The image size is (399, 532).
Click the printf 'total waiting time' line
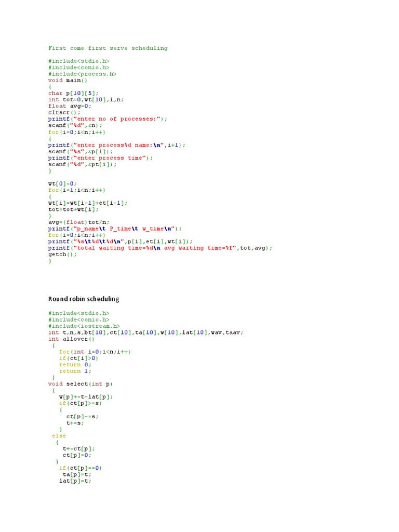[x=160, y=248]
